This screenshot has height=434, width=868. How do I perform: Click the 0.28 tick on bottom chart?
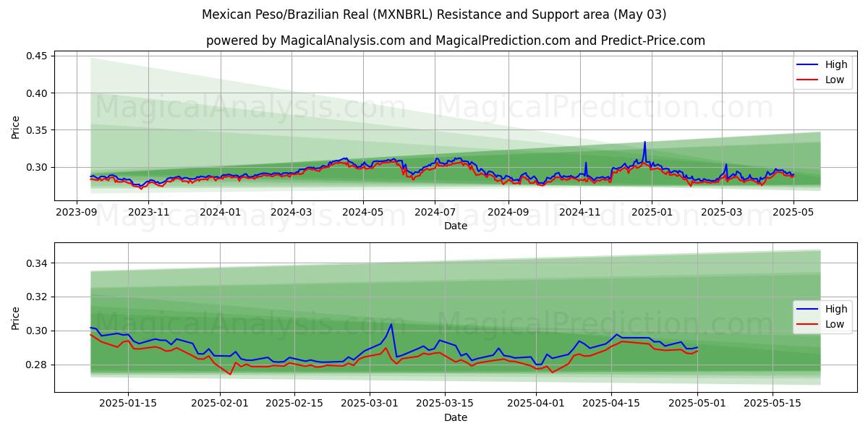point(36,365)
